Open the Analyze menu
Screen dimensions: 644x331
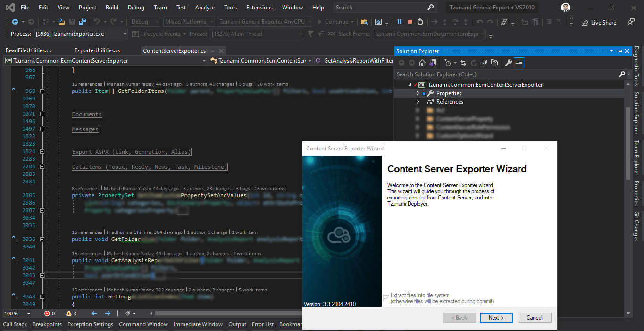205,8
